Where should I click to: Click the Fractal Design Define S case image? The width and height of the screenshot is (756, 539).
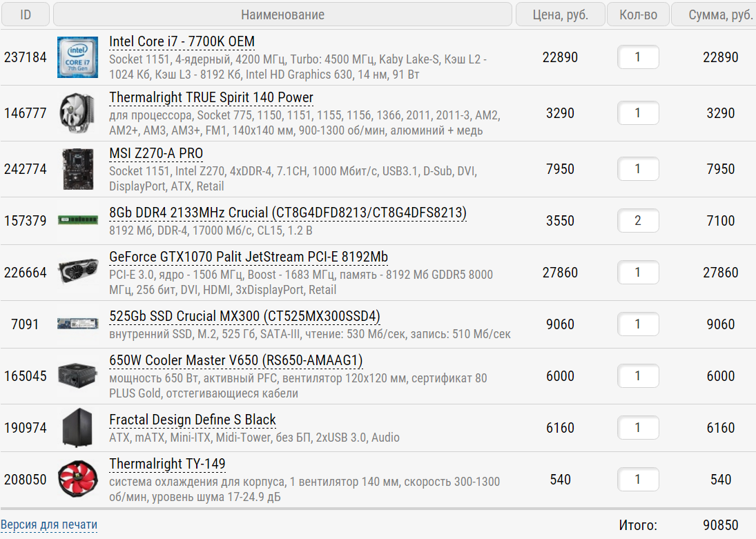tap(77, 428)
